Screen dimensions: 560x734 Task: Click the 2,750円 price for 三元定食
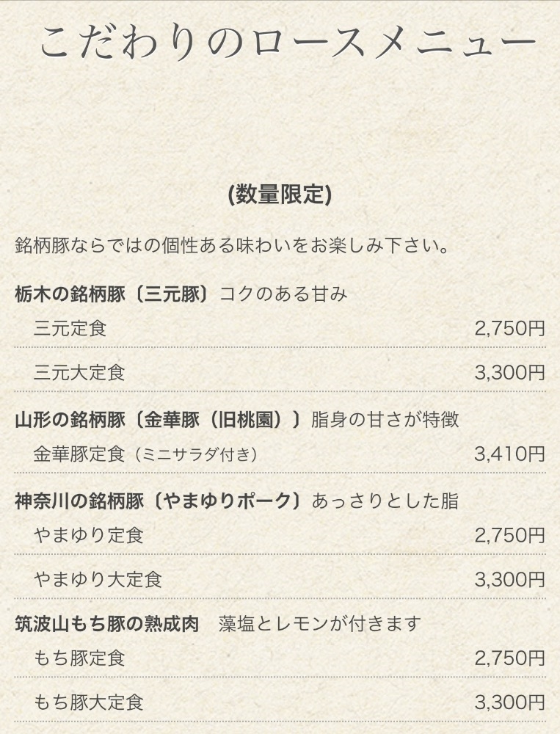[509, 328]
